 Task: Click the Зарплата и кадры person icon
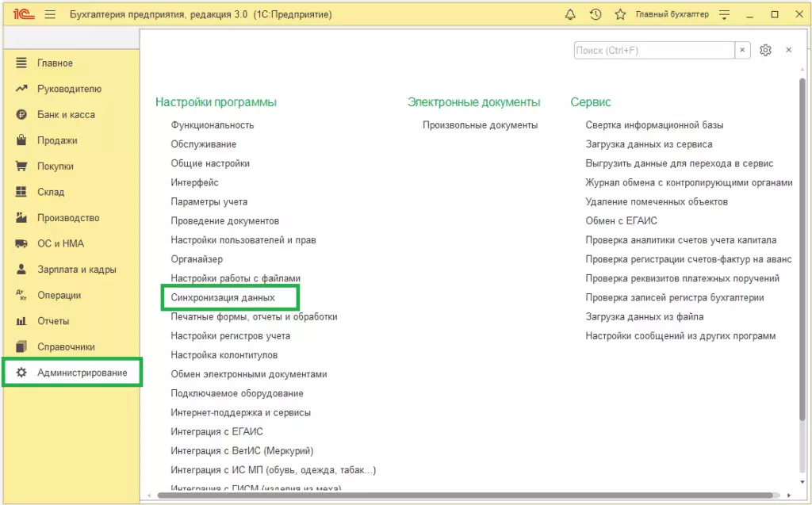coord(21,269)
